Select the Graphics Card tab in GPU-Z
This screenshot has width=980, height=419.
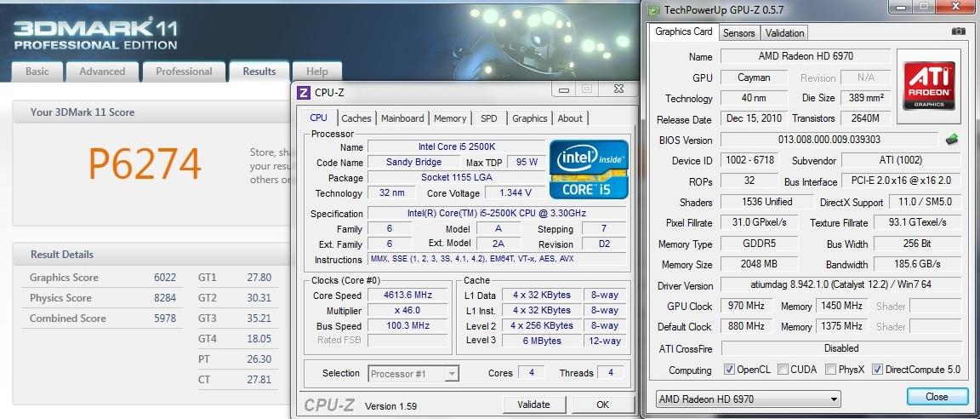click(683, 32)
